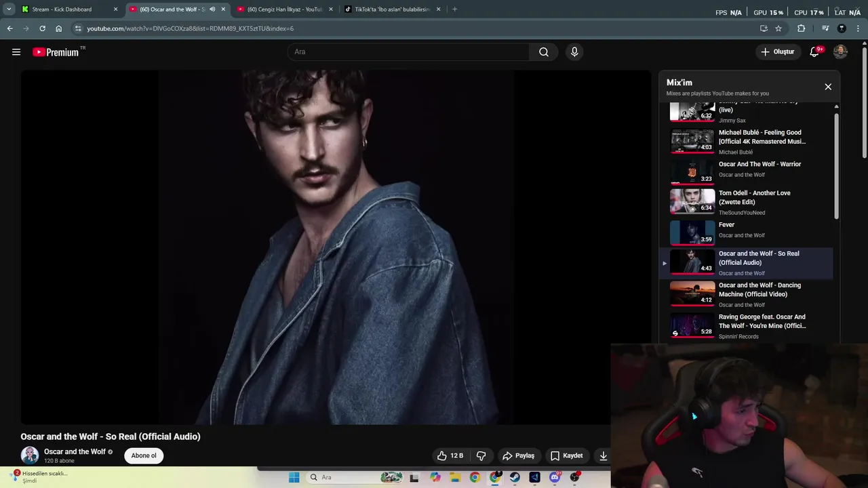Select the current So Real playlist entry

[x=747, y=262]
